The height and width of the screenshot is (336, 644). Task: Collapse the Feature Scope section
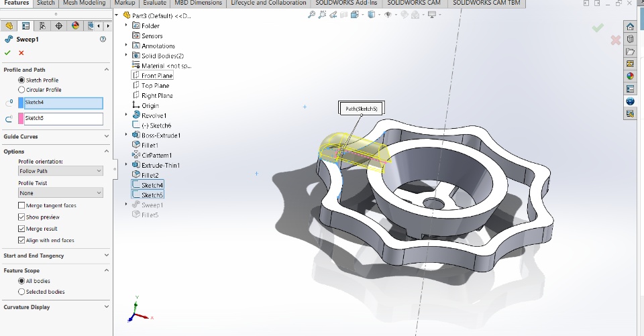(107, 271)
